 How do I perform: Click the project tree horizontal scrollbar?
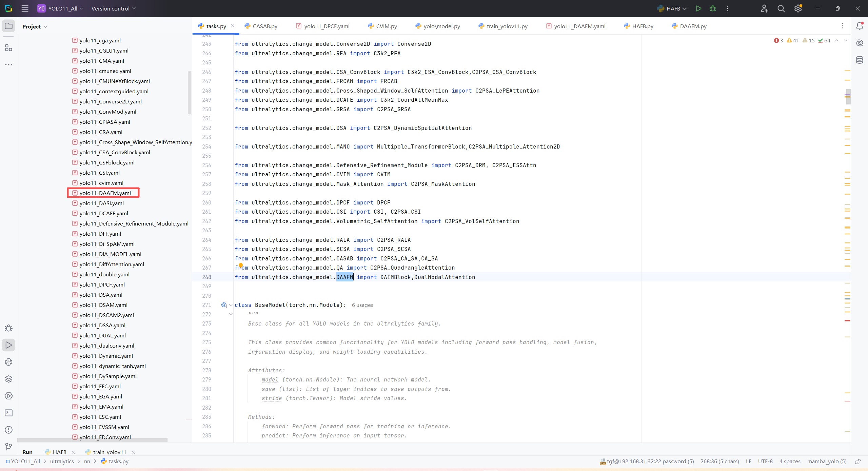[92, 440]
